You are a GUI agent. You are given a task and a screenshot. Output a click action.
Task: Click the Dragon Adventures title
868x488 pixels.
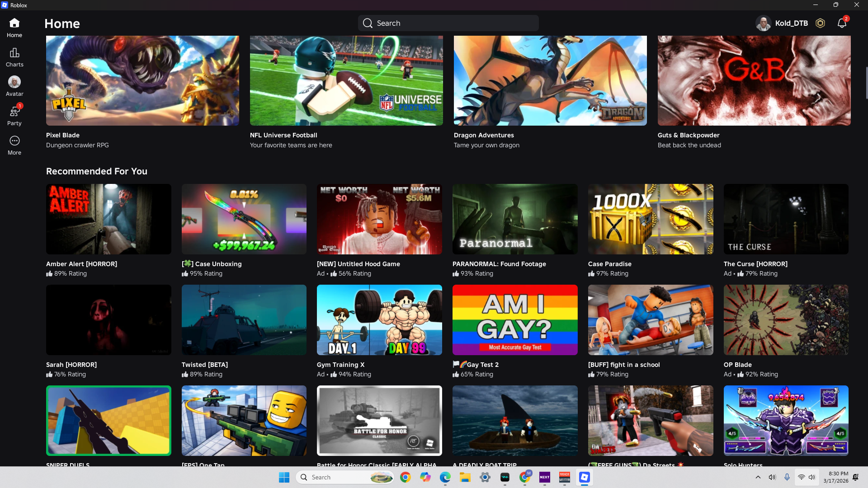click(x=484, y=135)
